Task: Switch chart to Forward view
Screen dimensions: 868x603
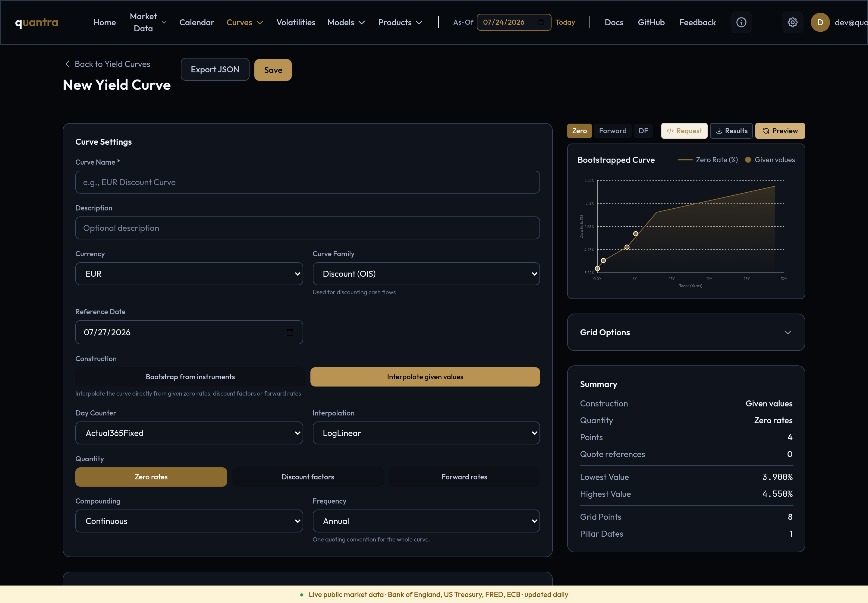Action: [x=613, y=131]
